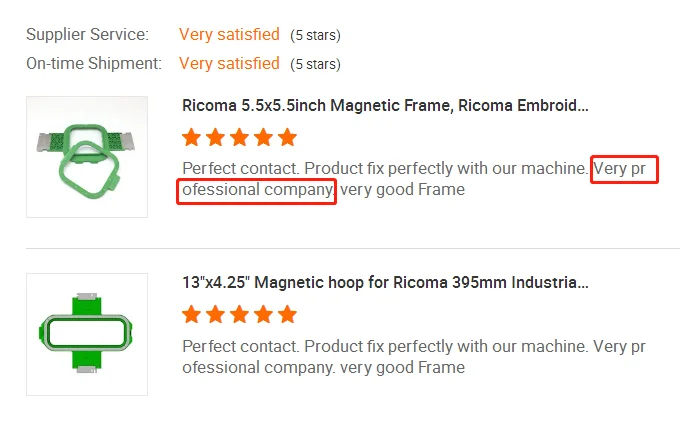The image size is (680, 438).
Task: Click fifth star of Ricoma 5.5x5.5inch frame rating
Action: [x=288, y=137]
